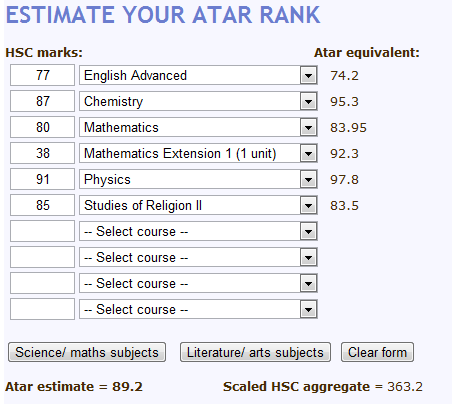Open the third empty Select course dropdown
452x404 pixels.
[198, 283]
